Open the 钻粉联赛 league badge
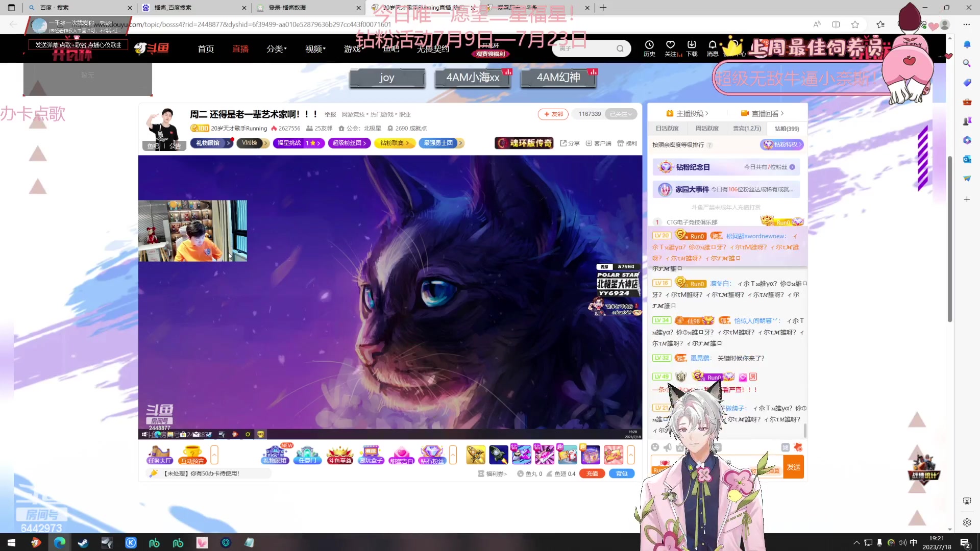The image size is (980, 551). coord(395,143)
